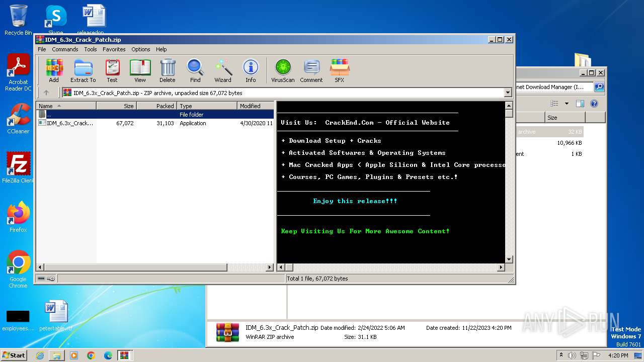Image resolution: width=644 pixels, height=362 pixels.
Task: Sort by Size column header
Action: (x=117, y=106)
